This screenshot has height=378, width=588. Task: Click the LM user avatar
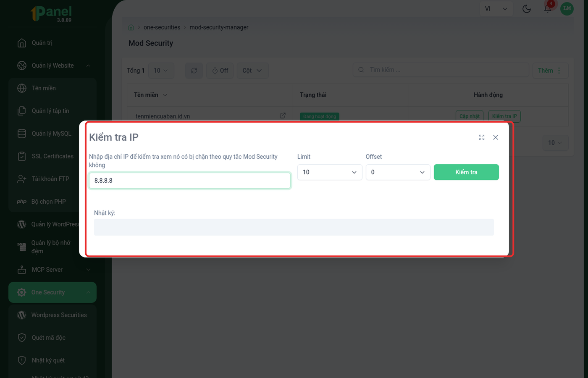[567, 8]
